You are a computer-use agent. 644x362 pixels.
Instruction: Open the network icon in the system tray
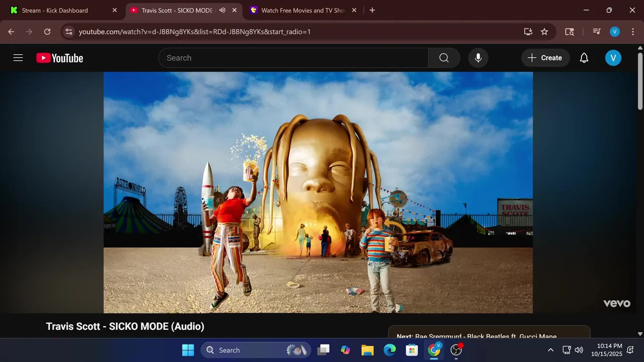pos(567,350)
